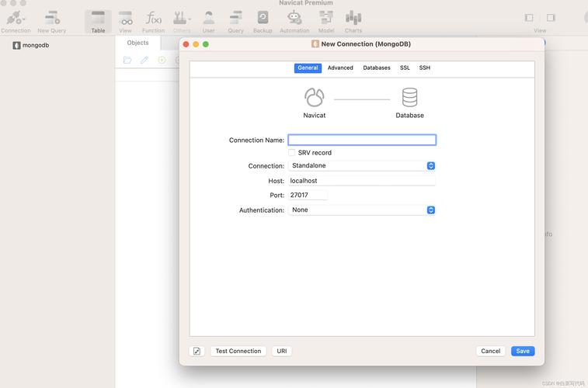588x388 pixels.
Task: Click the Test Connection button
Action: tap(238, 351)
